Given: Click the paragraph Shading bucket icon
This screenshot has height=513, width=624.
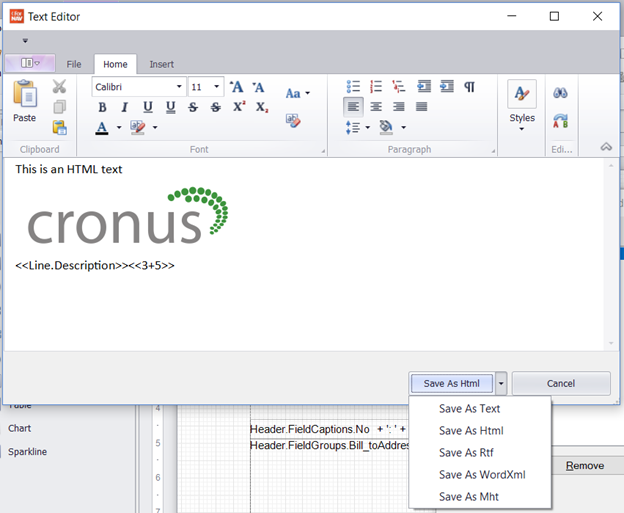Looking at the screenshot, I should [x=386, y=128].
